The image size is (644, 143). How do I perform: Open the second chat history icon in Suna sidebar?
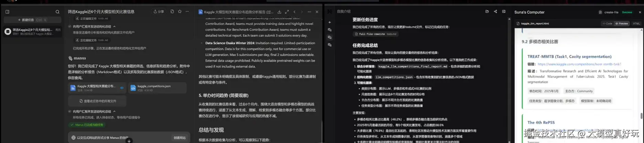(330, 37)
